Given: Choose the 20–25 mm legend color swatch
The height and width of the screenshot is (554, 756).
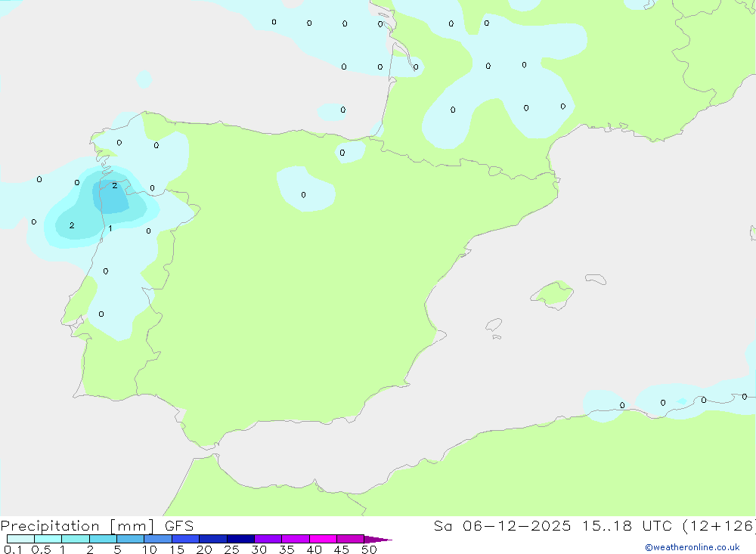Looking at the screenshot, I should (x=212, y=539).
